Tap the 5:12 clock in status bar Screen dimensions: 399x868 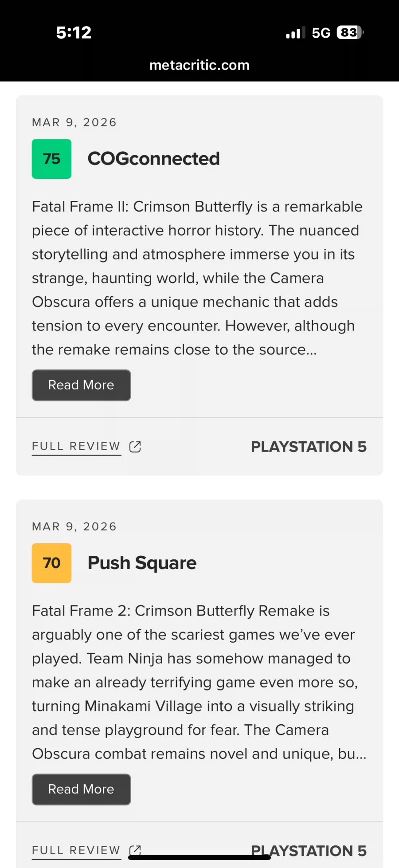[x=74, y=32]
